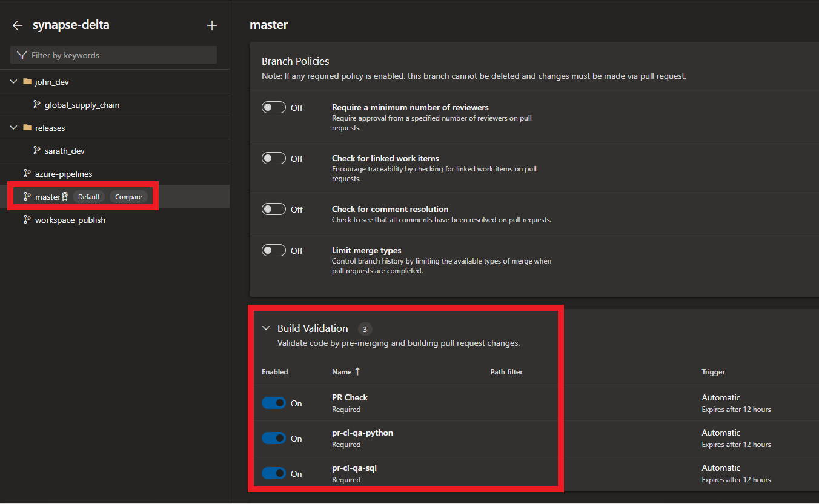Click the branch icon beside workspace_publish

(27, 220)
